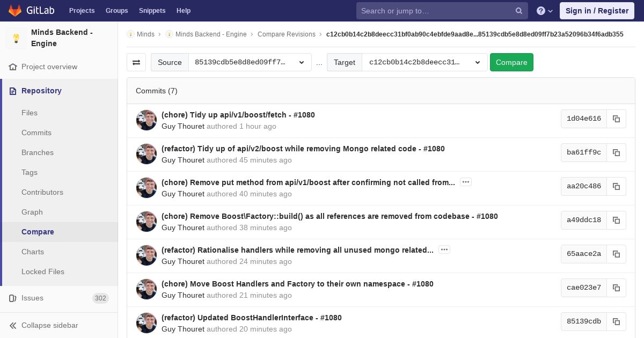Collapse the sidebar
The width and height of the screenshot is (644, 338).
coord(49,325)
